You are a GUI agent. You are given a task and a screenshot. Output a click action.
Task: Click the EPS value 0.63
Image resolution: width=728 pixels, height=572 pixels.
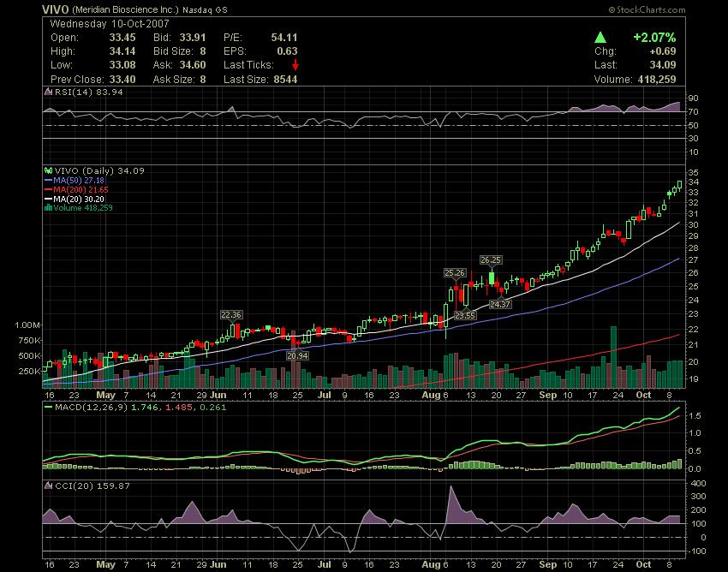pos(287,51)
